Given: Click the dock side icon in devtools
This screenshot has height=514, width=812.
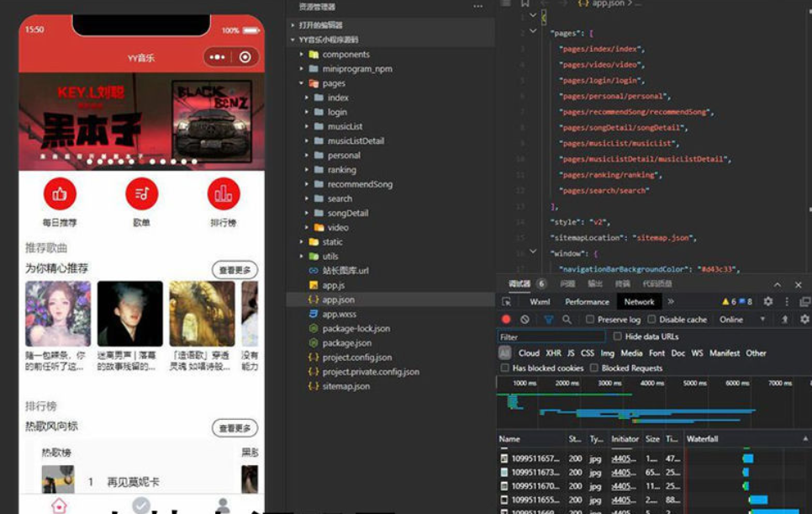Looking at the screenshot, I should tap(804, 301).
